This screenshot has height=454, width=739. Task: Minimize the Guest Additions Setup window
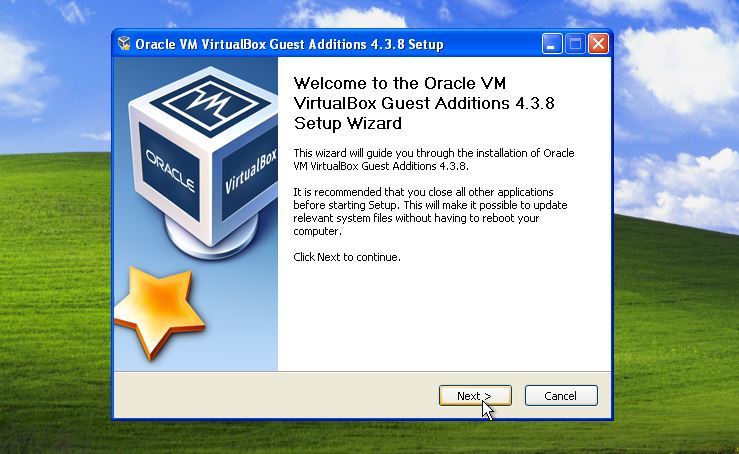[x=551, y=44]
